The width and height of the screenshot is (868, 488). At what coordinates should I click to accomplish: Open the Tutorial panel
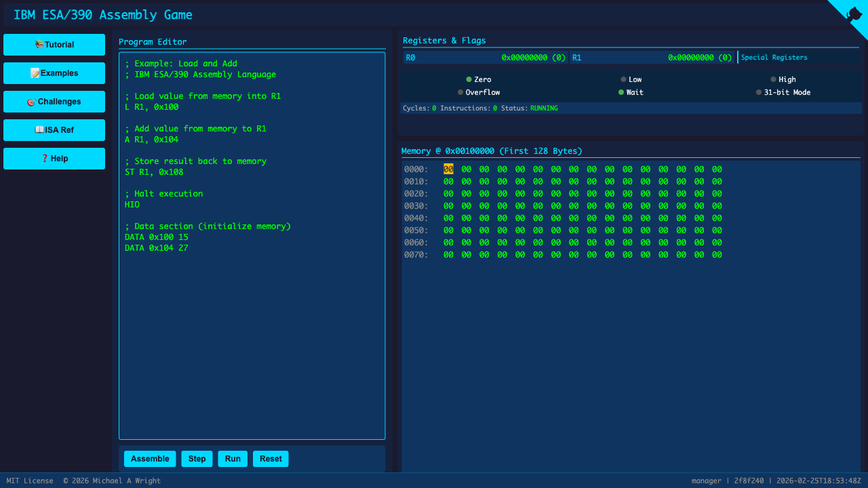point(54,45)
